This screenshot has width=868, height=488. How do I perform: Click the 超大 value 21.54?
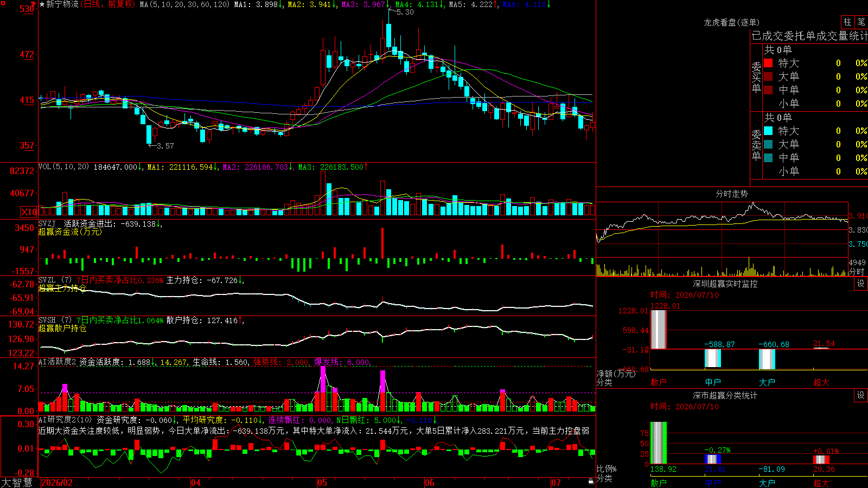(x=824, y=343)
